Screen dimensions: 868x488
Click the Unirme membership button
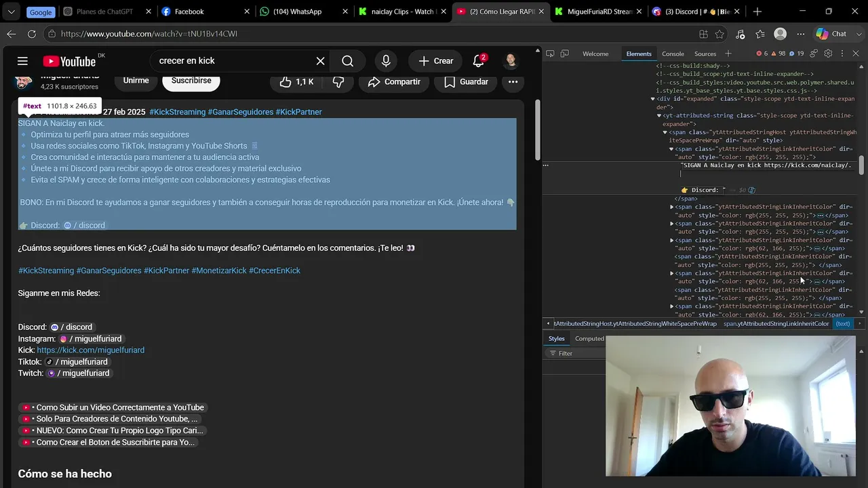tap(136, 81)
